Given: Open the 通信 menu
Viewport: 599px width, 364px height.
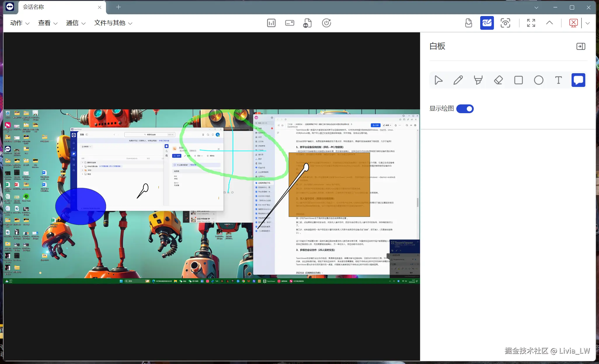Looking at the screenshot, I should pos(76,23).
